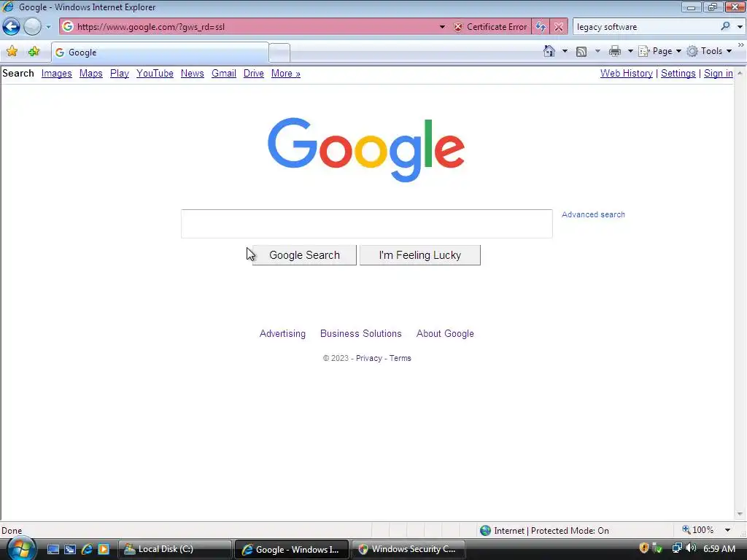Open the About Google link
Screen dimensions: 747x560
[x=445, y=334]
